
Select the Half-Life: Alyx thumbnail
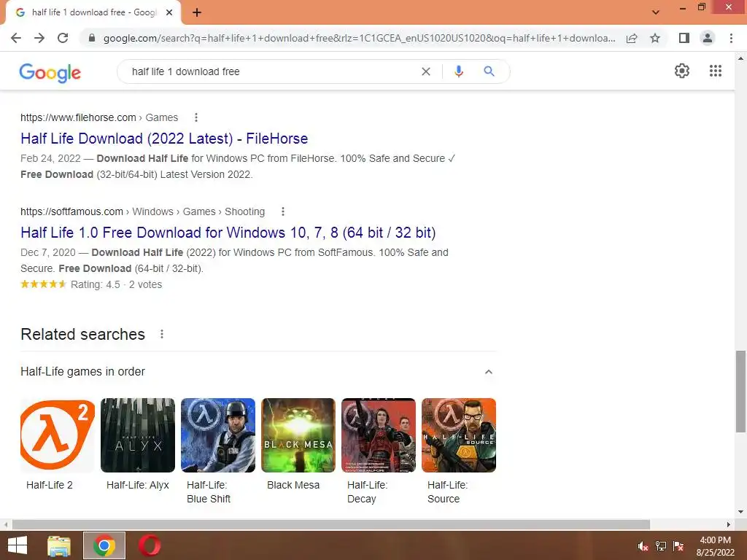point(138,435)
